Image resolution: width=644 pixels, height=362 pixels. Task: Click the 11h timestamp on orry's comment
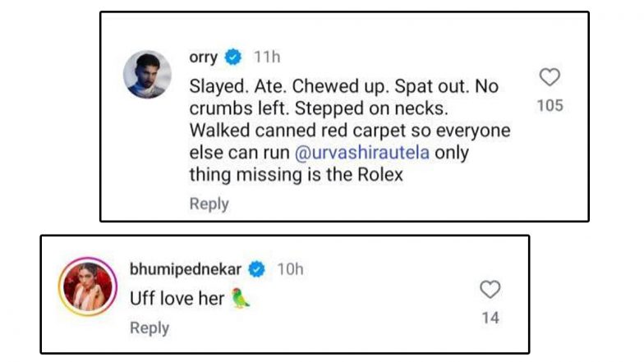[x=266, y=57]
